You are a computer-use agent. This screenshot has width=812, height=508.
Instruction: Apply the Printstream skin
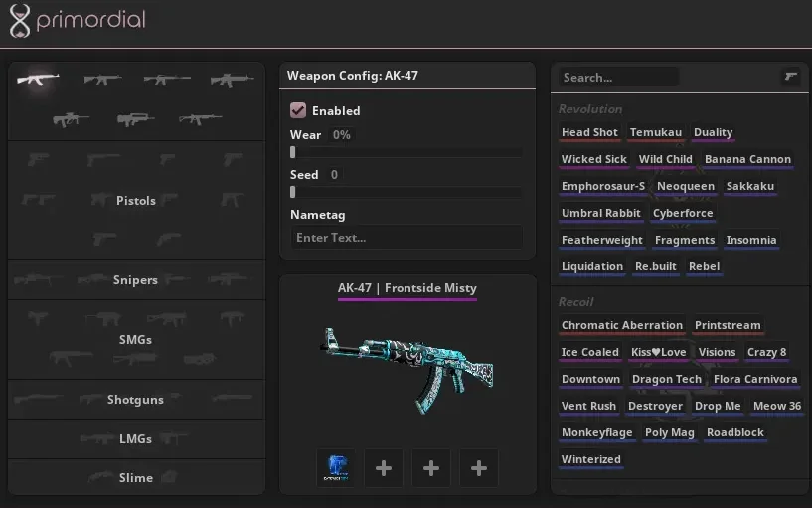click(728, 325)
